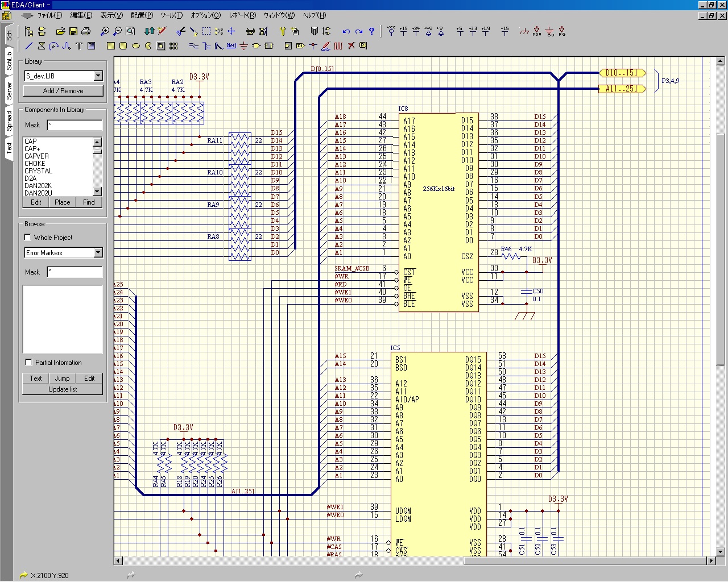Click the schematic horizontal scrollbar right arrow
This screenshot has height=582, width=728.
click(x=710, y=560)
